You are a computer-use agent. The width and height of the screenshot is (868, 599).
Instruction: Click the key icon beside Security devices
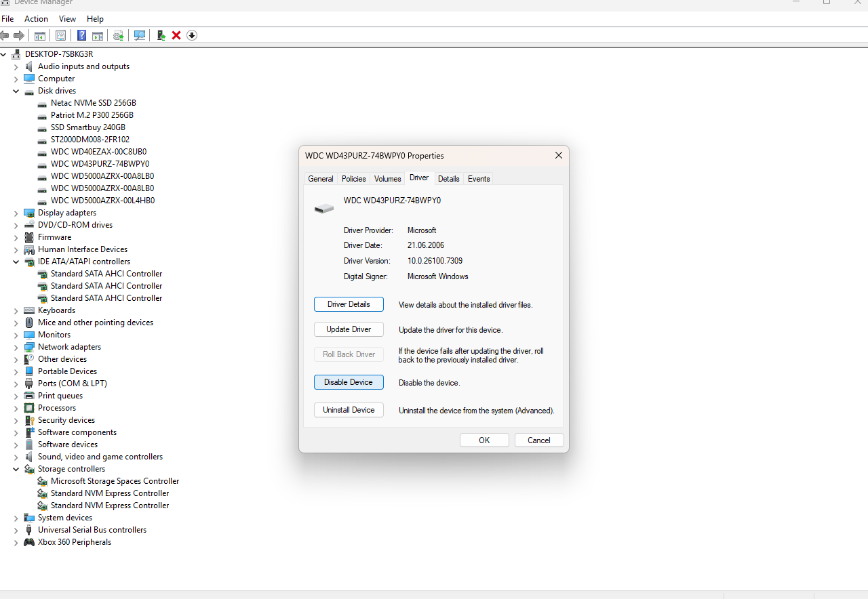tap(29, 420)
